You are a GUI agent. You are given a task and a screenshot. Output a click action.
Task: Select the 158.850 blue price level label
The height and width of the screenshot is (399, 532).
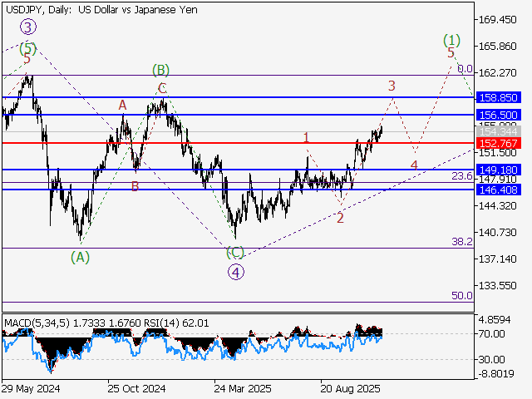coord(499,97)
